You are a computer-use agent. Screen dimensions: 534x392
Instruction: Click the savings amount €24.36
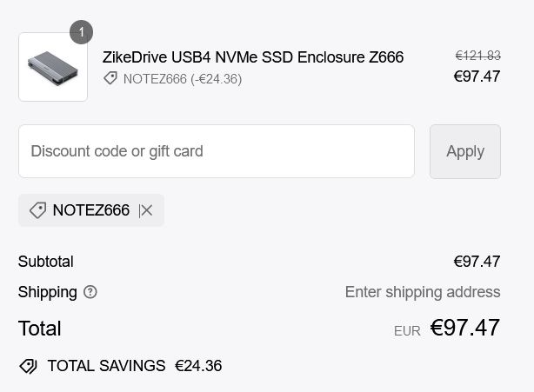(x=198, y=366)
